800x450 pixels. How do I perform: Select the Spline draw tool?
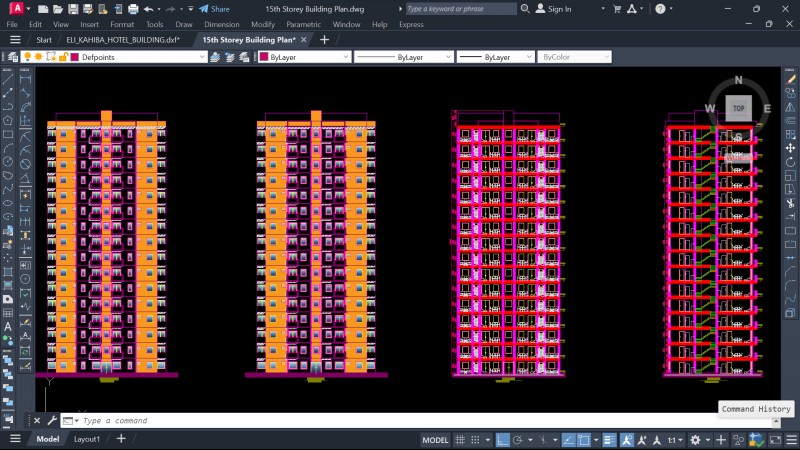click(8, 189)
